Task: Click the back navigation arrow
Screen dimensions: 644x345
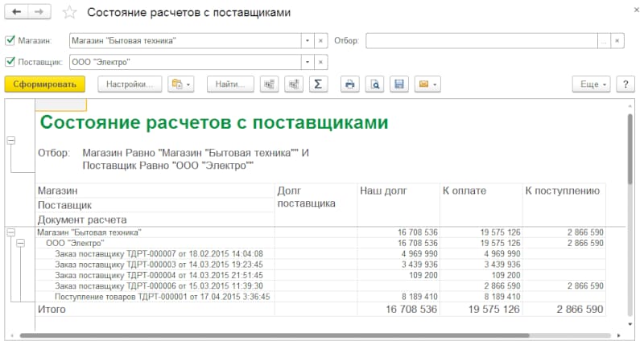Action: (16, 13)
